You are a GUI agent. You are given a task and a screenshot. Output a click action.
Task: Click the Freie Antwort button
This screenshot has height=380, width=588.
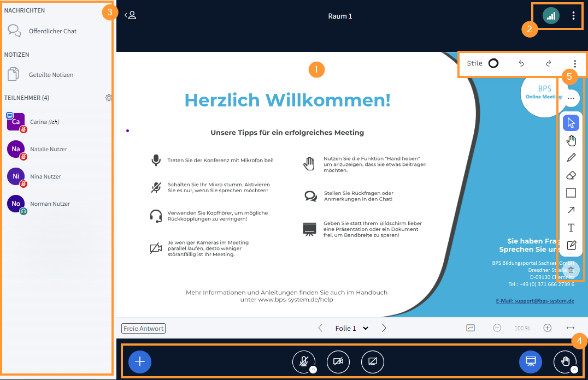[143, 328]
